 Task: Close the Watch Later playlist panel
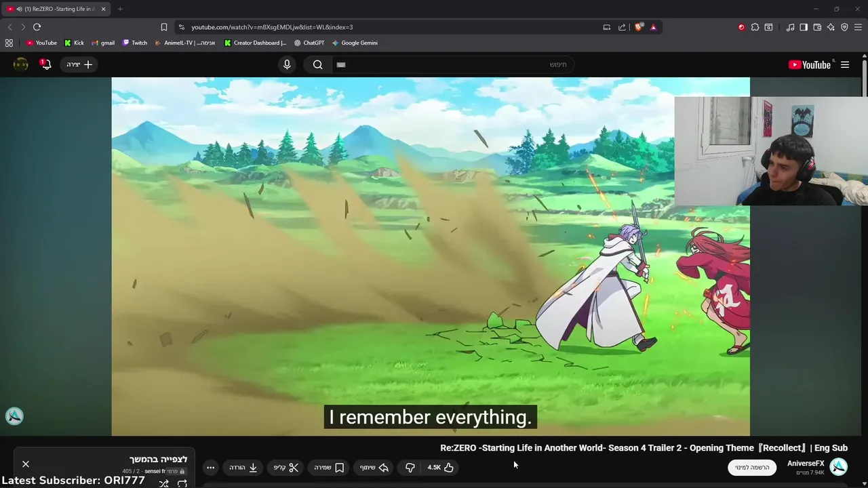[26, 464]
